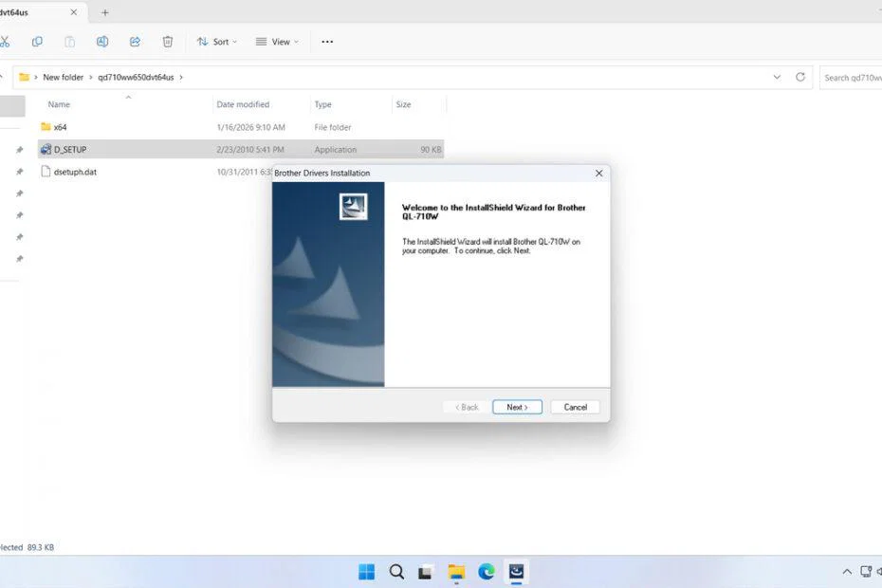882x588 pixels.
Task: Open the View dropdown menu
Action: pyautogui.click(x=279, y=42)
